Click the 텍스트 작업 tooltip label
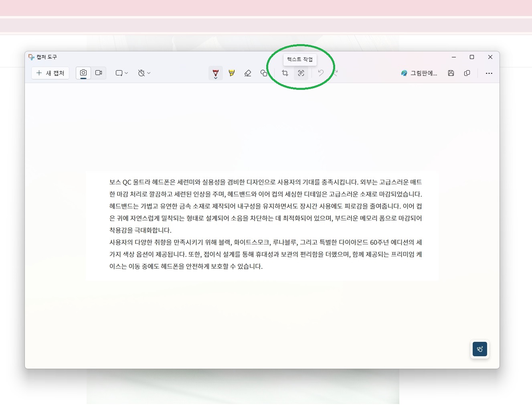 pyautogui.click(x=300, y=59)
